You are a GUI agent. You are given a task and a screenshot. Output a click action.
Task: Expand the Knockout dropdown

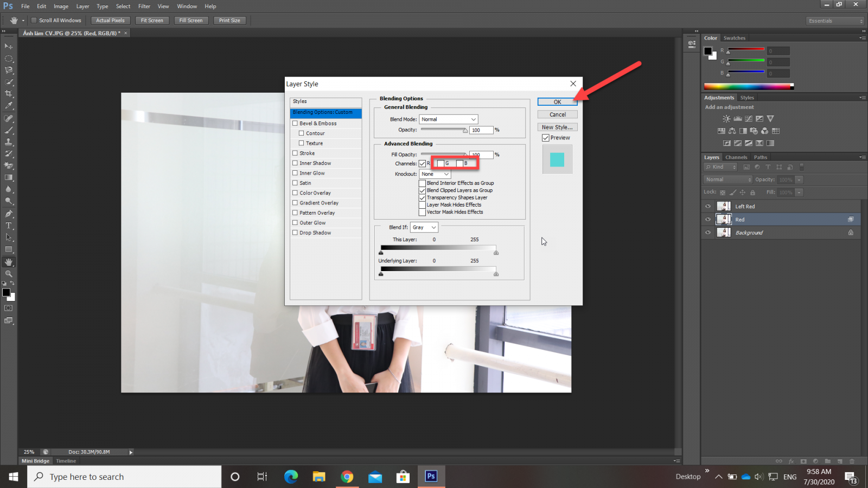(x=435, y=174)
